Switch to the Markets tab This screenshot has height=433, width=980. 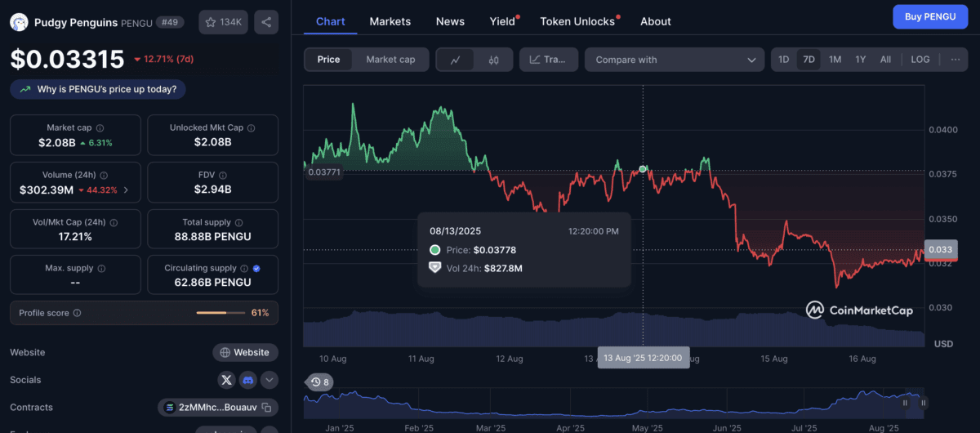390,21
